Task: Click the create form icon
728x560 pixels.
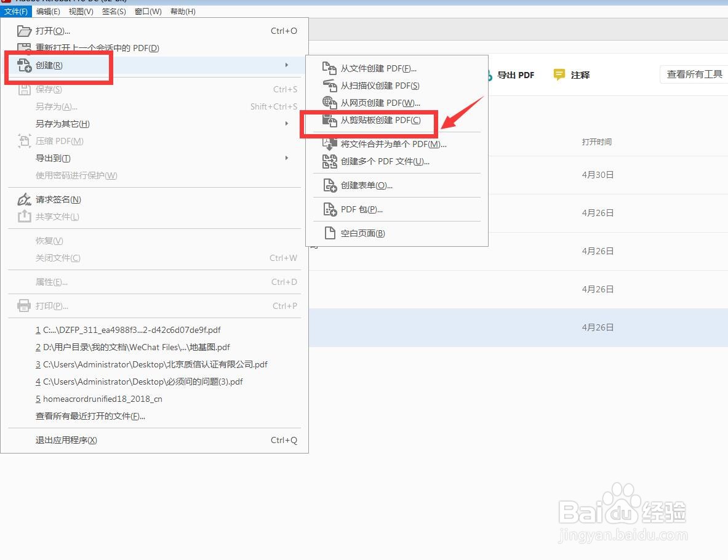Action: click(329, 185)
